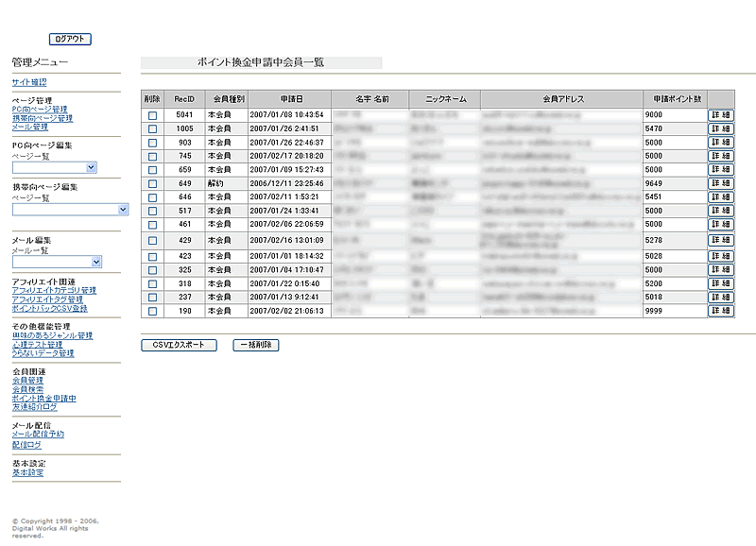
Task: Open ポイント換金申請中 link
Action: click(x=43, y=399)
